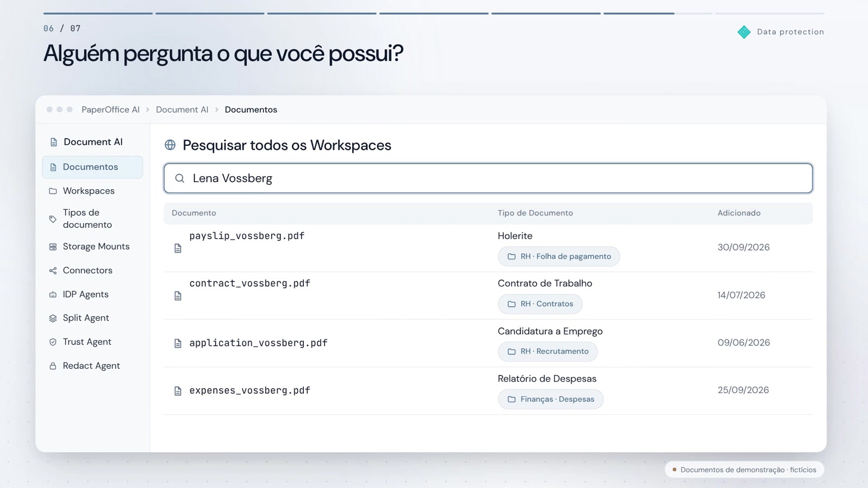This screenshot has width=868, height=488.
Task: Click the IDP Agents robot icon
Action: coord(53,294)
